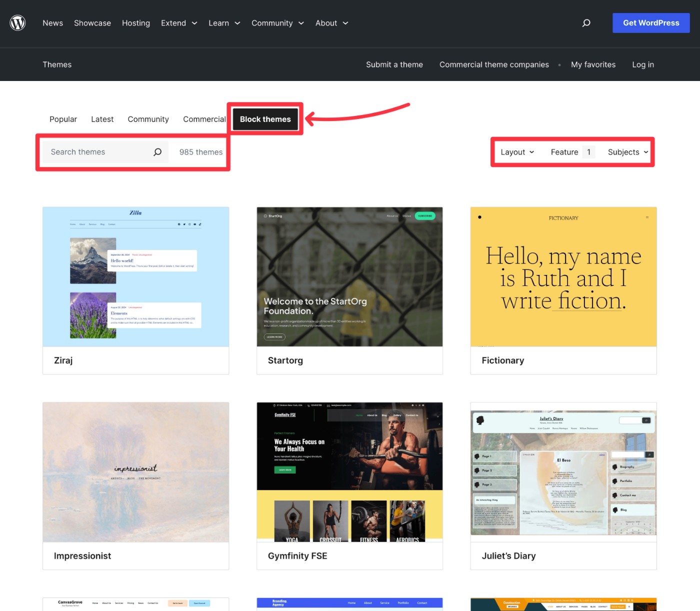Go to the Showcase page
The width and height of the screenshot is (700, 611).
coord(92,23)
